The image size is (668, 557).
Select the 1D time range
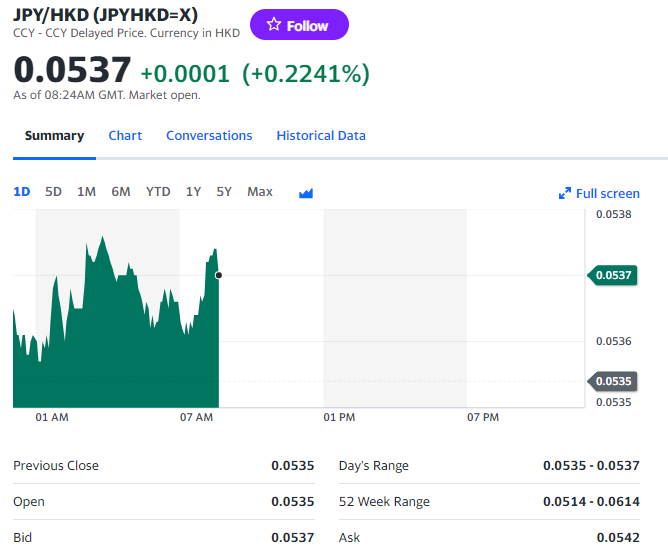21,192
